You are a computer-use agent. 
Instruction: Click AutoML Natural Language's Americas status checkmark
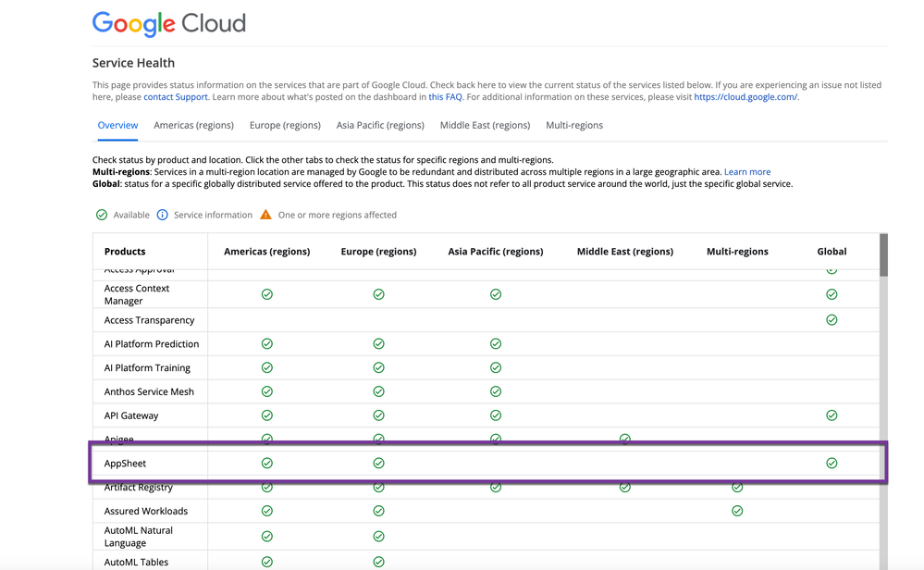tap(267, 537)
